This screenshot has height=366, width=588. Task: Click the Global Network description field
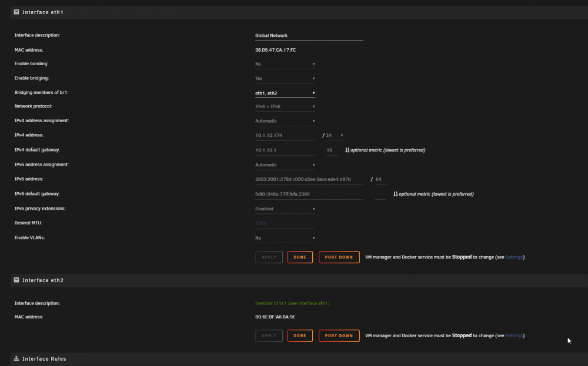(x=309, y=36)
